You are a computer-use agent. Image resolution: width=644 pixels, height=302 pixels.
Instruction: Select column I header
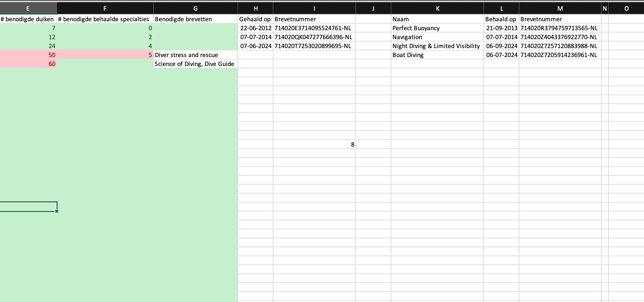pos(314,8)
